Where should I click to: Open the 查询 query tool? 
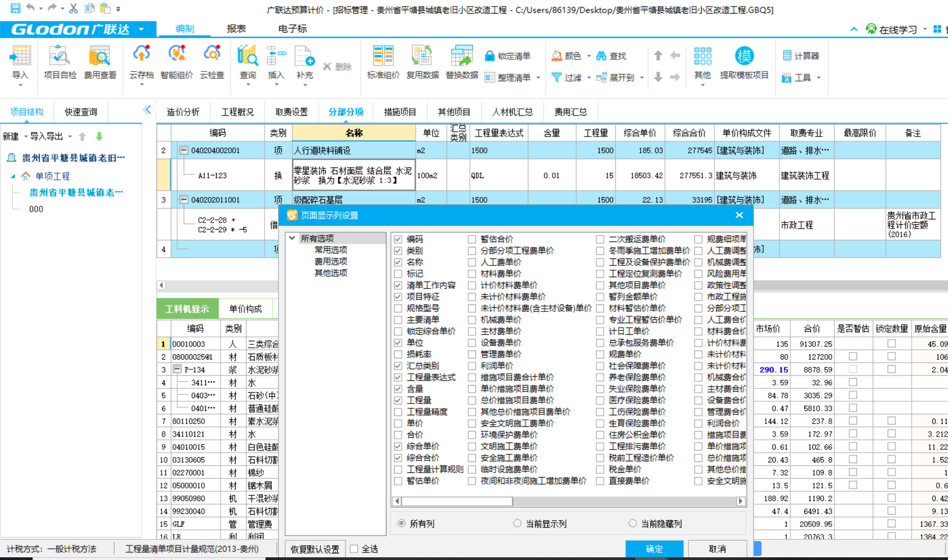(x=248, y=63)
